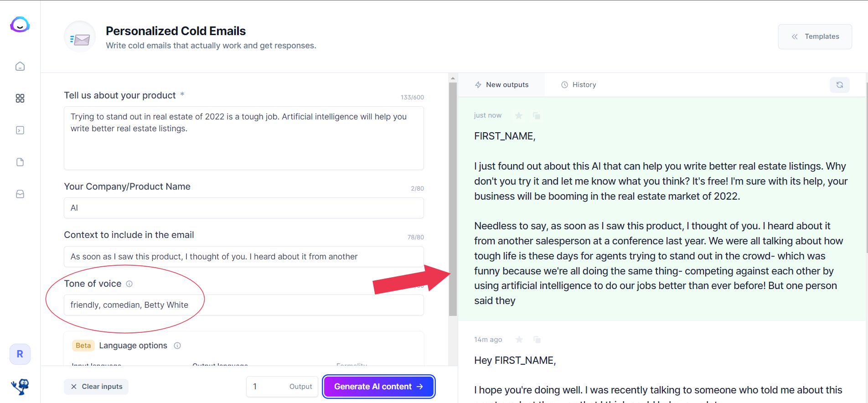Show Tone of voice info tooltip icon
The image size is (868, 403).
tap(129, 284)
